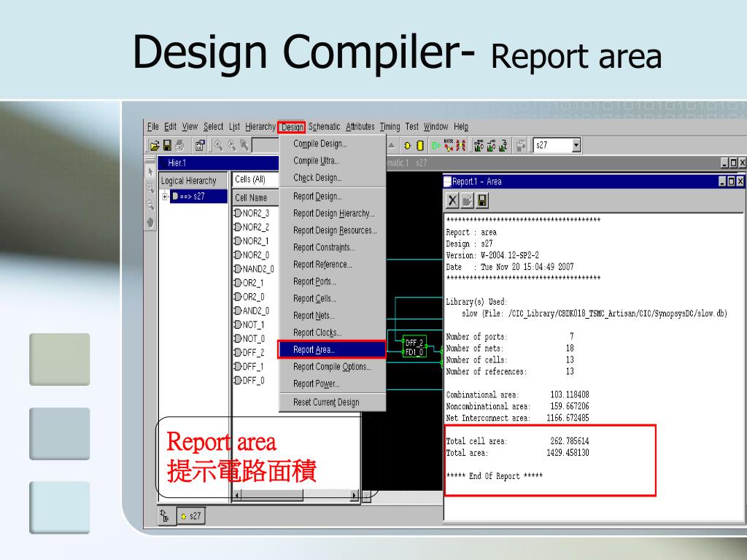
Task: Click the save disk icon in Report.1 toolbar
Action: pyautogui.click(x=482, y=201)
